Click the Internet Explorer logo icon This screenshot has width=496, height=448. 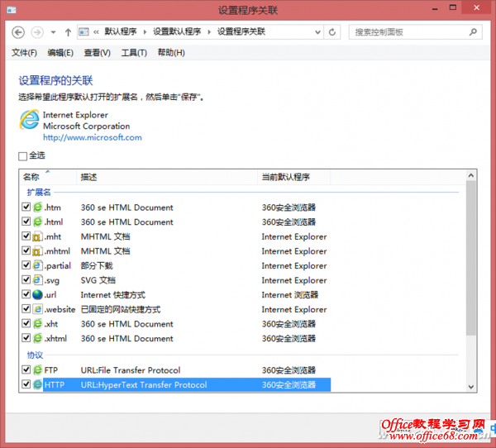coord(30,120)
